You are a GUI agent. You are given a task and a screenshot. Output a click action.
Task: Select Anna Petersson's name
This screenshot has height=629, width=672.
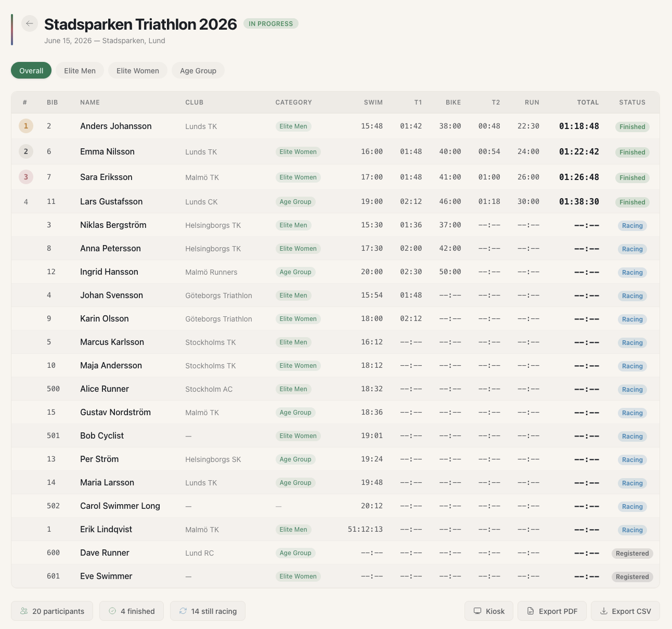pyautogui.click(x=110, y=248)
